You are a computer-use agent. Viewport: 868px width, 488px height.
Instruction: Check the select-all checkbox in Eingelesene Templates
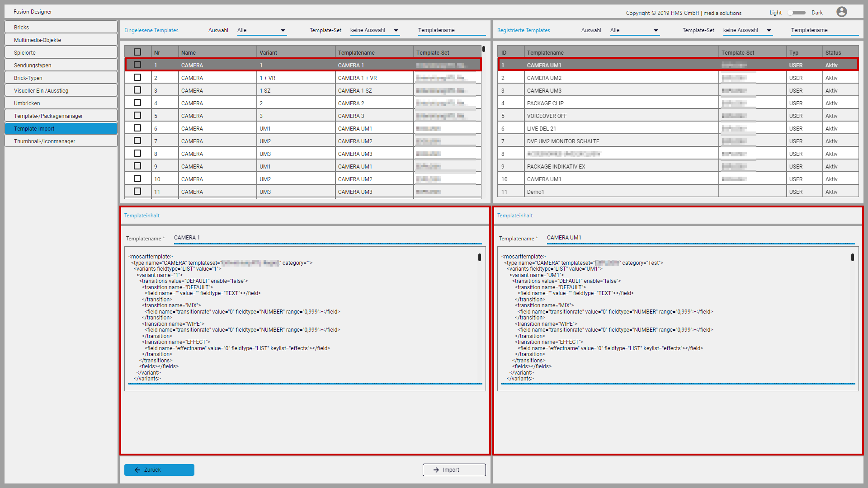coord(137,52)
